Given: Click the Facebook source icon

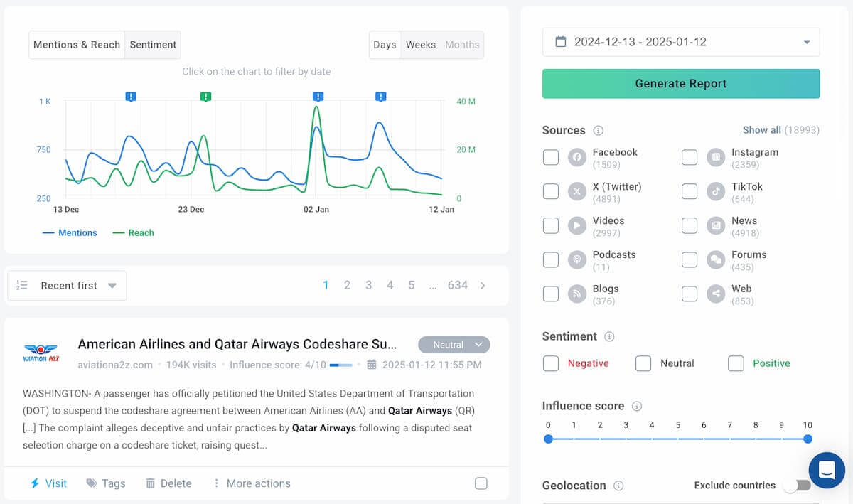Looking at the screenshot, I should (x=576, y=157).
